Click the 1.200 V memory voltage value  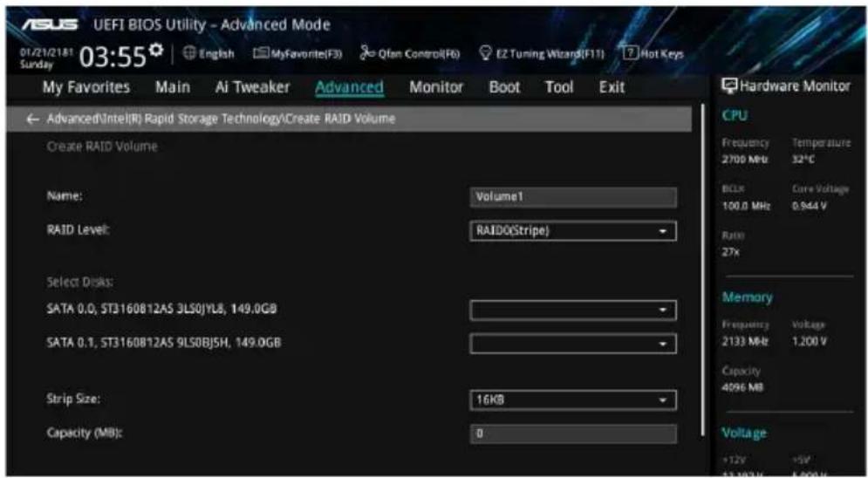[810, 341]
